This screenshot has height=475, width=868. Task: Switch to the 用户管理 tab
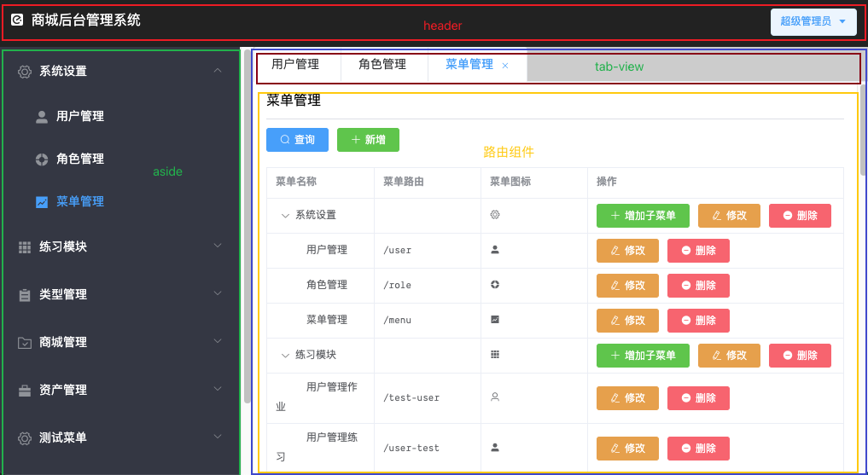click(295, 65)
